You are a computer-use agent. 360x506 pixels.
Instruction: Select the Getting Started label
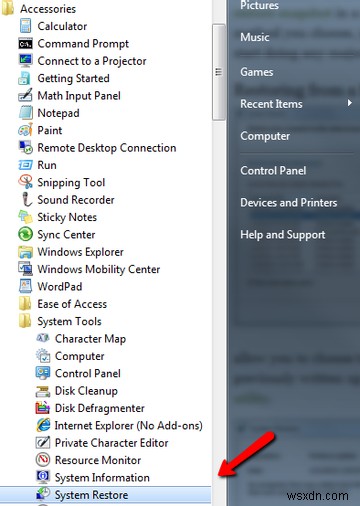(73, 79)
